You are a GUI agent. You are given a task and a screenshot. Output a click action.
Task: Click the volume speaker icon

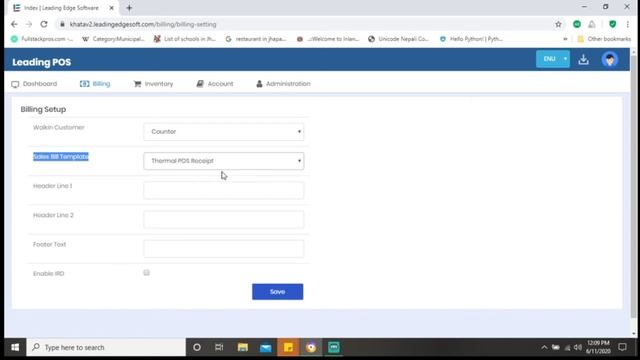click(578, 347)
